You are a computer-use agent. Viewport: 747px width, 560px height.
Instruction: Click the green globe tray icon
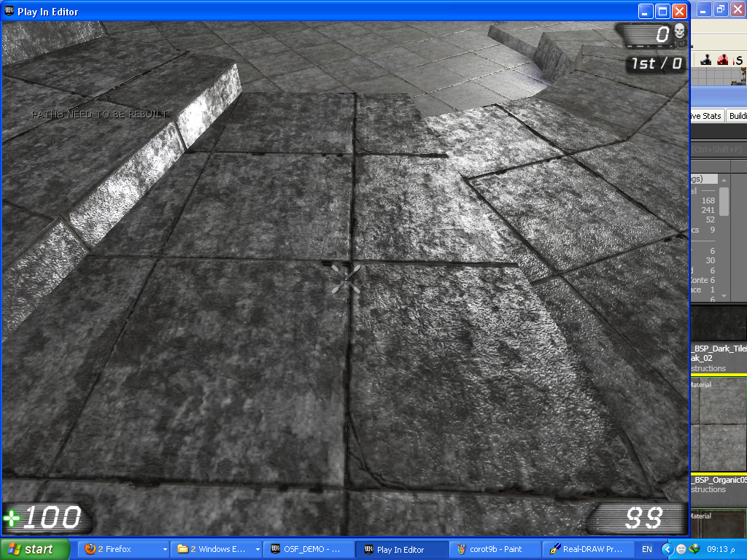[x=694, y=549]
